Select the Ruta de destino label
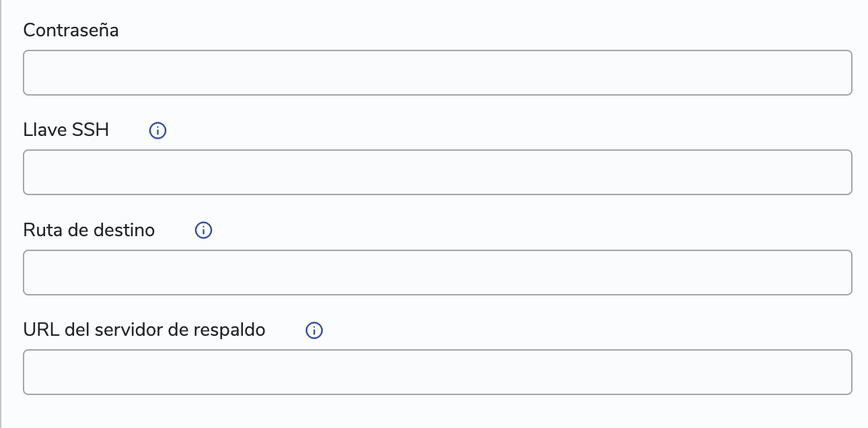Image resolution: width=868 pixels, height=428 pixels. pyautogui.click(x=89, y=230)
